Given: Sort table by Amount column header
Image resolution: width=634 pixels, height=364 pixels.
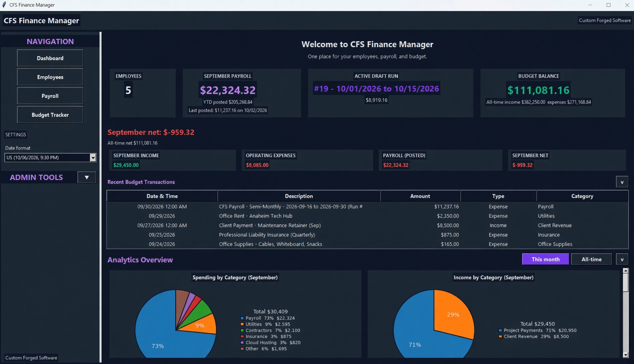Looking at the screenshot, I should coord(420,196).
